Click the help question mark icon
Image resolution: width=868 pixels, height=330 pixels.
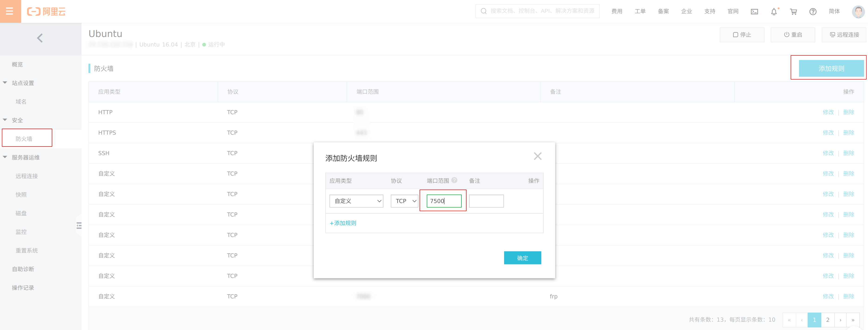coord(813,11)
